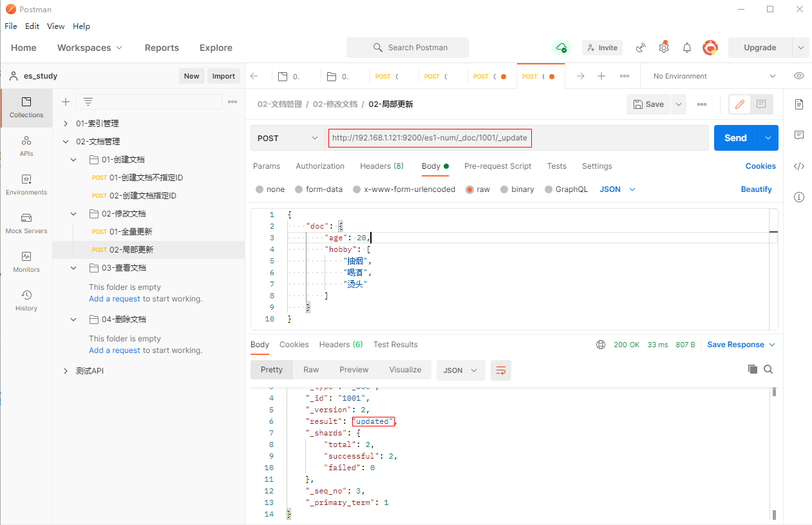
Task: Click the notifications bell icon
Action: pos(687,48)
